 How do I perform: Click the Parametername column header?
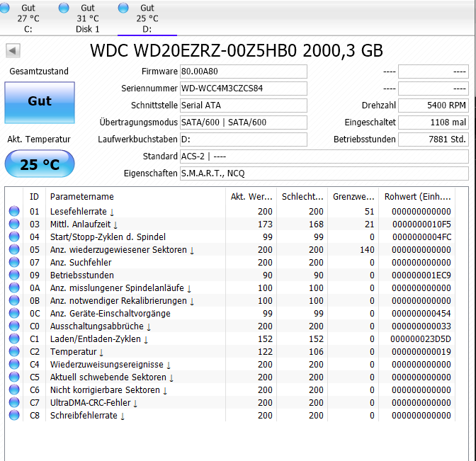[135, 197]
